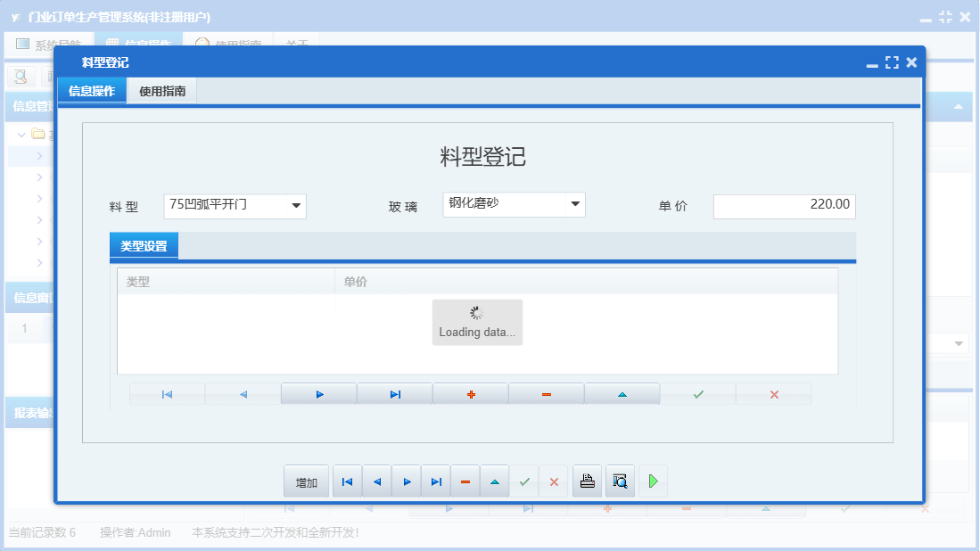Jump to first record in 类型设置 navigator
The width and height of the screenshot is (980, 551).
pos(167,392)
